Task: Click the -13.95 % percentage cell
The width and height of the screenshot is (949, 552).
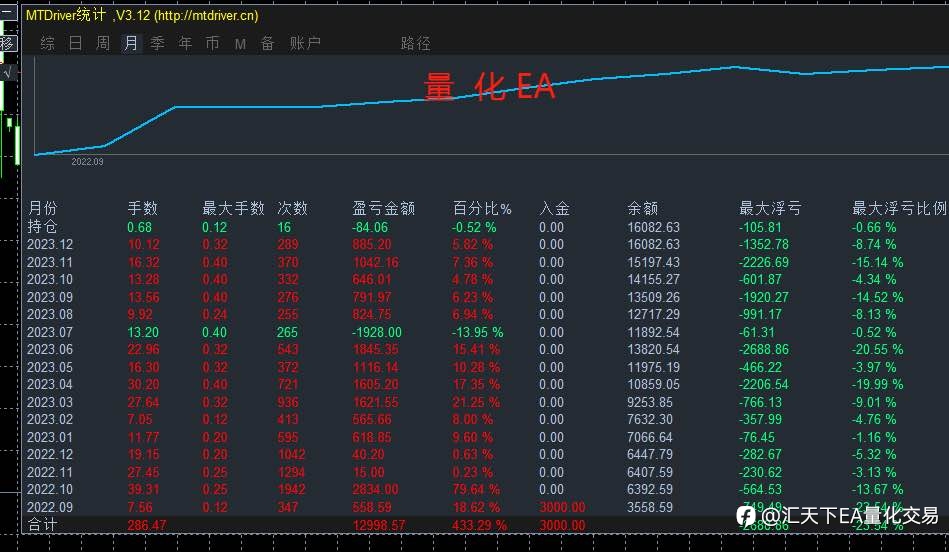Action: [x=478, y=332]
